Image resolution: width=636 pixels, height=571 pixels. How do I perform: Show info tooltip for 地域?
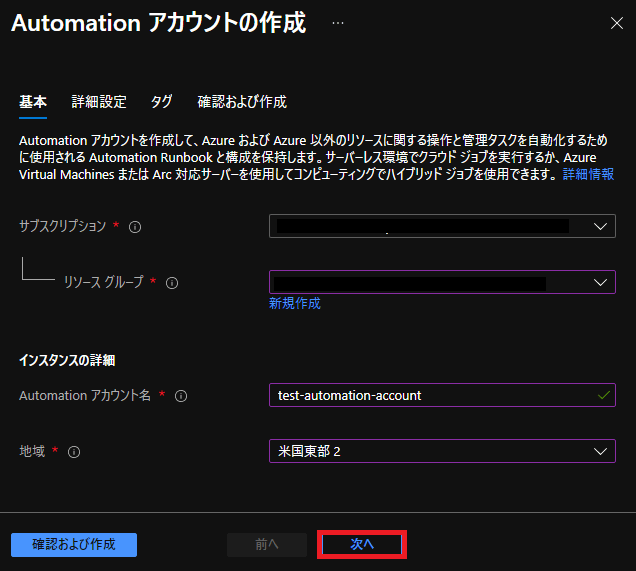click(74, 452)
